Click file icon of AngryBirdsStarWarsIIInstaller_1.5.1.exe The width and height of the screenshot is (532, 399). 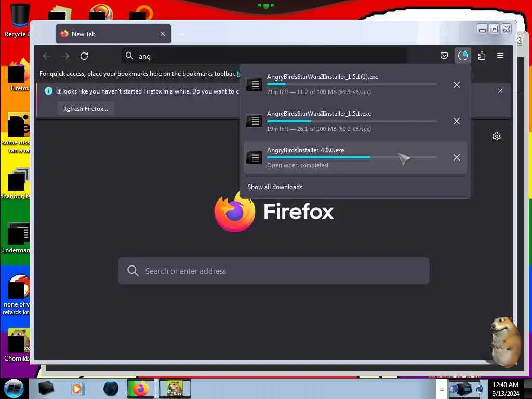tap(254, 121)
